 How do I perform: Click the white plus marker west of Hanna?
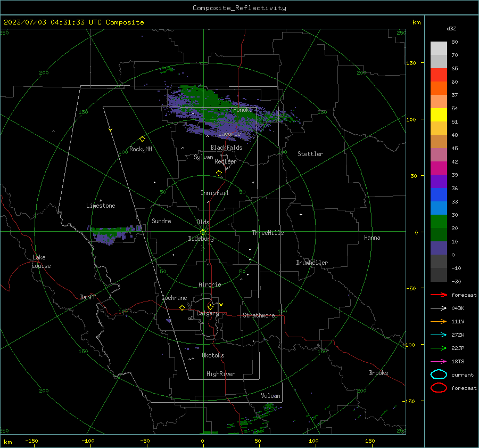(x=301, y=214)
